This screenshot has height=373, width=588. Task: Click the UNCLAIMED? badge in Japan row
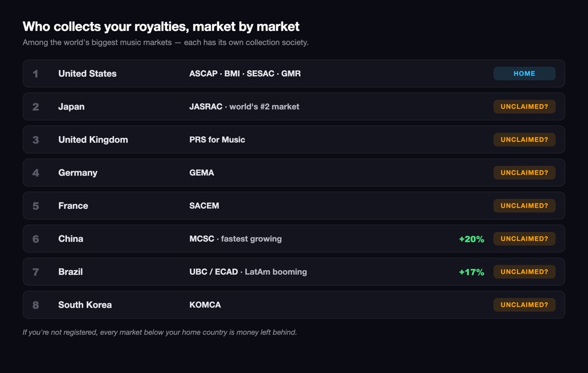pos(524,106)
